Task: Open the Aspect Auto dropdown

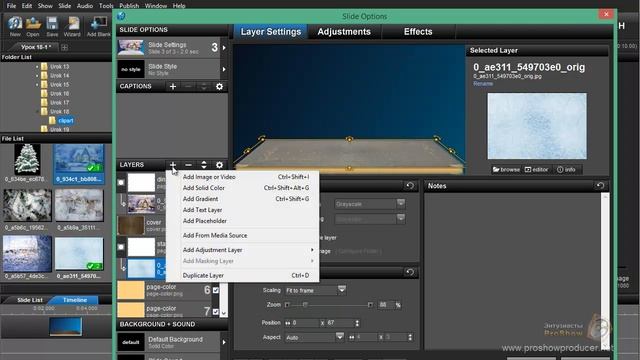Action: [x=314, y=338]
